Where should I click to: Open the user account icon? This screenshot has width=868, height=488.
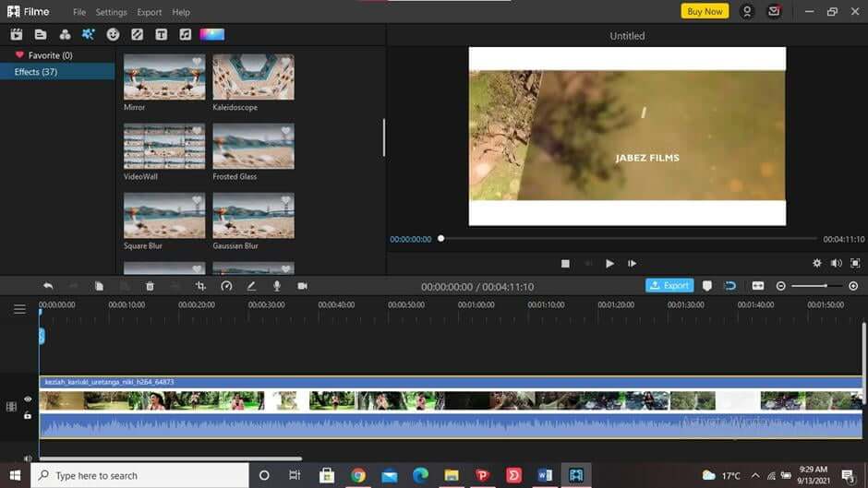pos(747,12)
